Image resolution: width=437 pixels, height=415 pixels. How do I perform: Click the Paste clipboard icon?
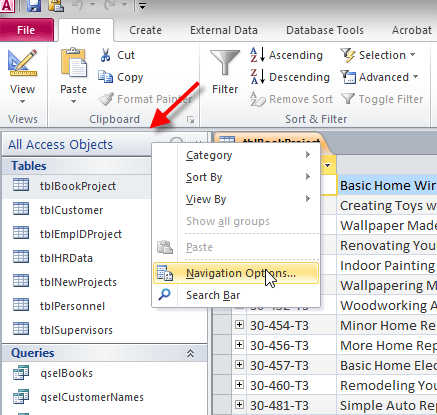click(74, 63)
